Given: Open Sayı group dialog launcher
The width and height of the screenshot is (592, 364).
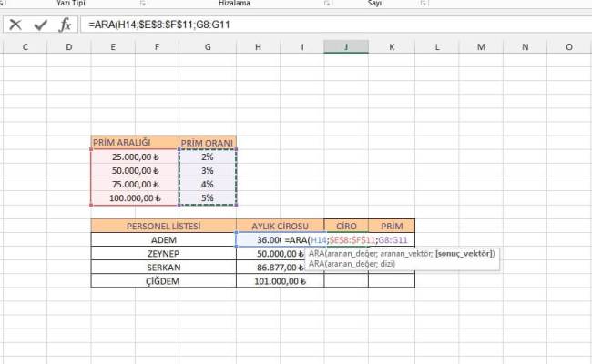Looking at the screenshot, I should click(x=424, y=3).
